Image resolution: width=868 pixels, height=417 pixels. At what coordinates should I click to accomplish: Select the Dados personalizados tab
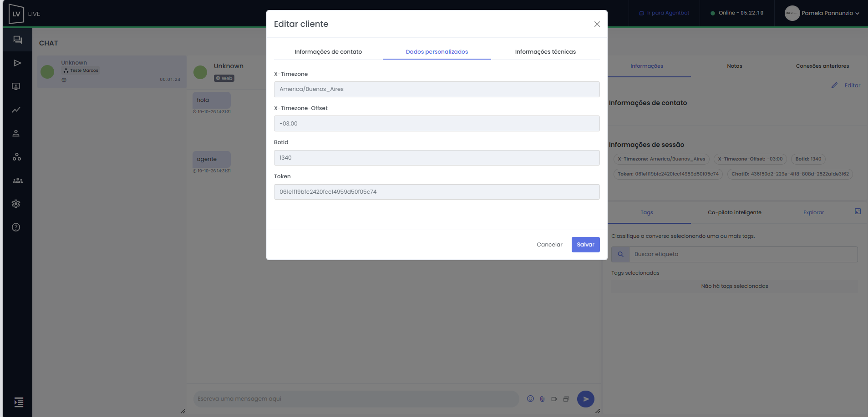437,51
